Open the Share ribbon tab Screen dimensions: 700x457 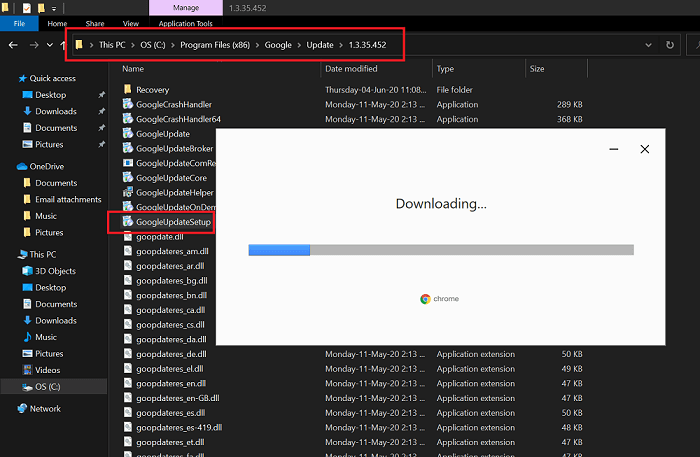pos(95,24)
